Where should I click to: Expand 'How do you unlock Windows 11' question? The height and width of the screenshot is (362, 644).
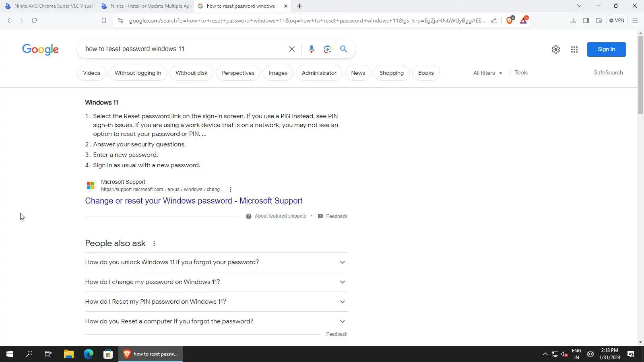(216, 262)
